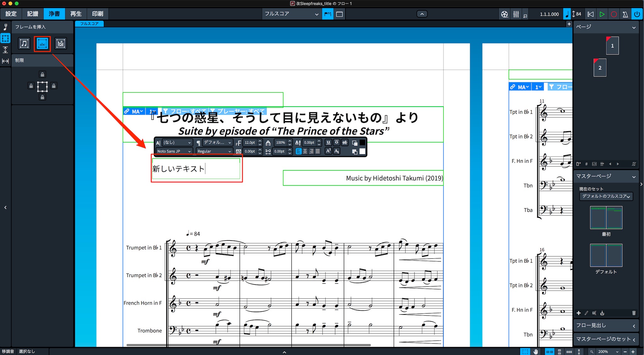Expand the フロー見出し section

coord(606,325)
